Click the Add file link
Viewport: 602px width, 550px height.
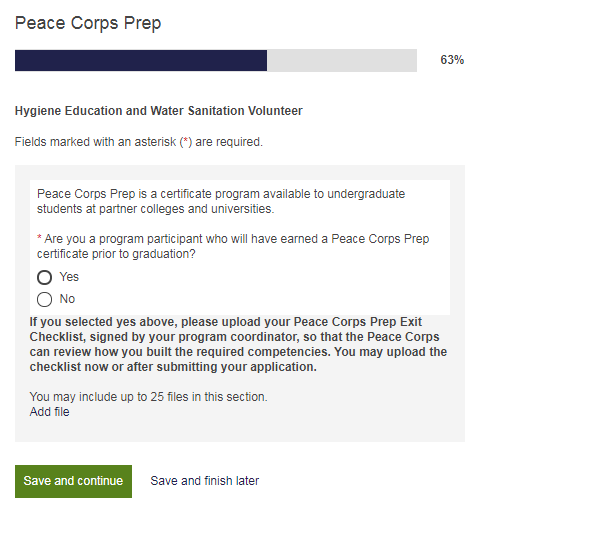point(50,412)
